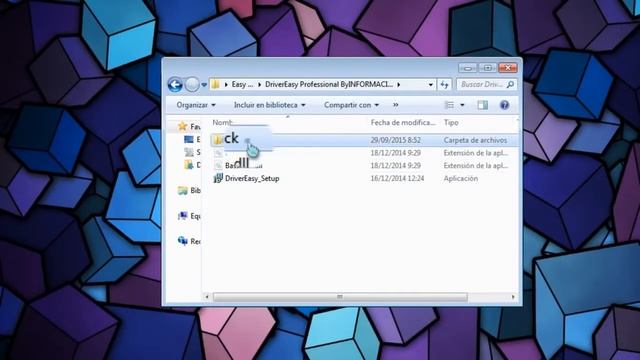Show more toolbar commands via double chevron
Image resolution: width=640 pixels, height=360 pixels.
pyautogui.click(x=396, y=105)
